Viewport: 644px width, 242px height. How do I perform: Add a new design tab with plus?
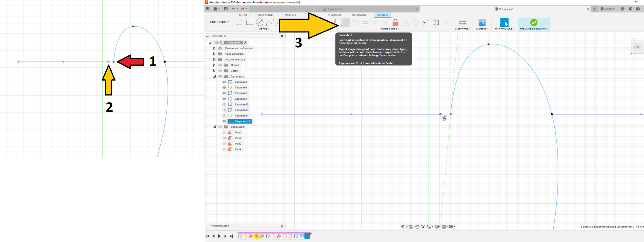(595, 9)
